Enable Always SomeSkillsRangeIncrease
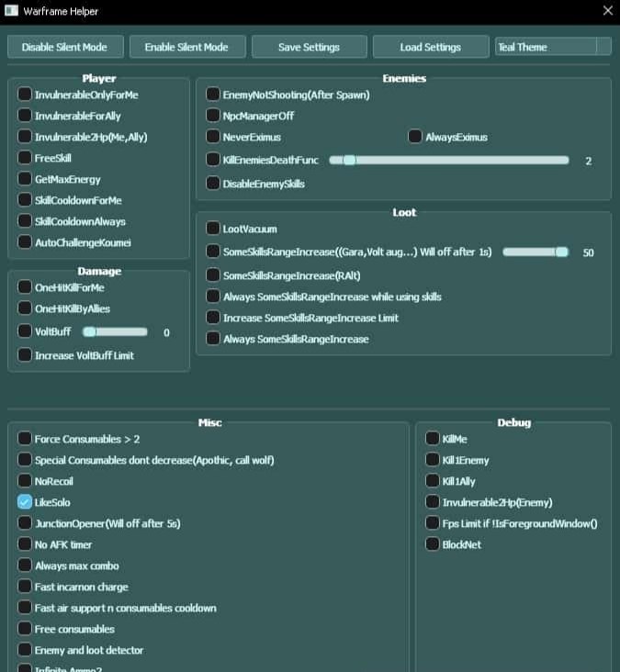 tap(213, 339)
